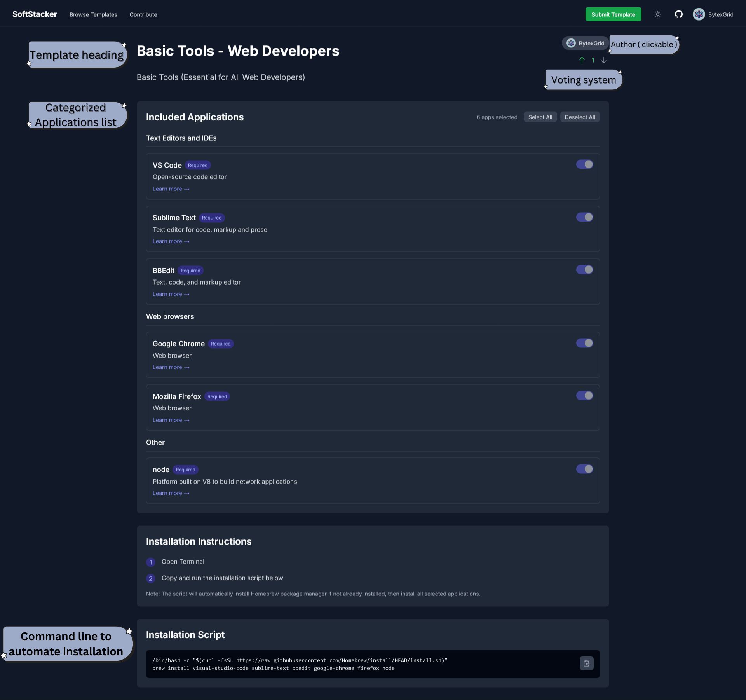Click the vote count number 1
This screenshot has width=746, height=700.
point(593,60)
